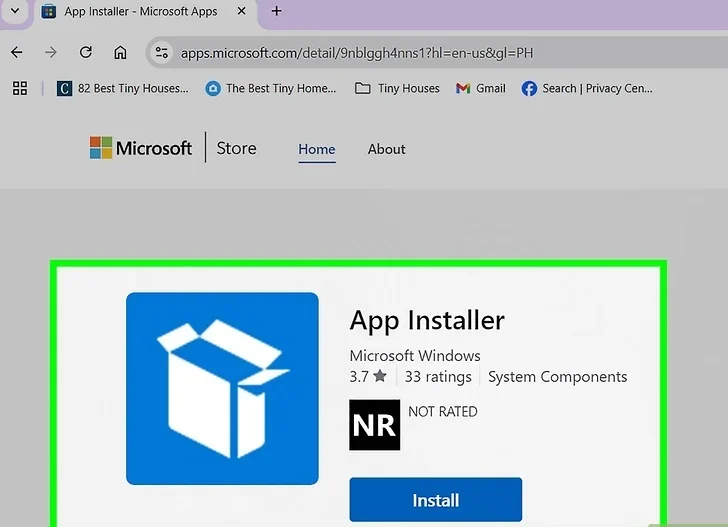
Task: Click the NR rating badge
Action: pos(375,425)
